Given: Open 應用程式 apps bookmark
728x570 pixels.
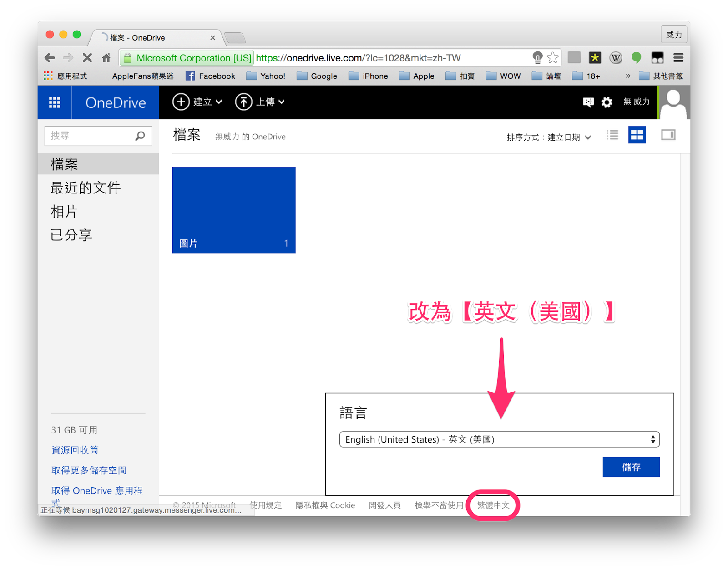Looking at the screenshot, I should tap(66, 76).
